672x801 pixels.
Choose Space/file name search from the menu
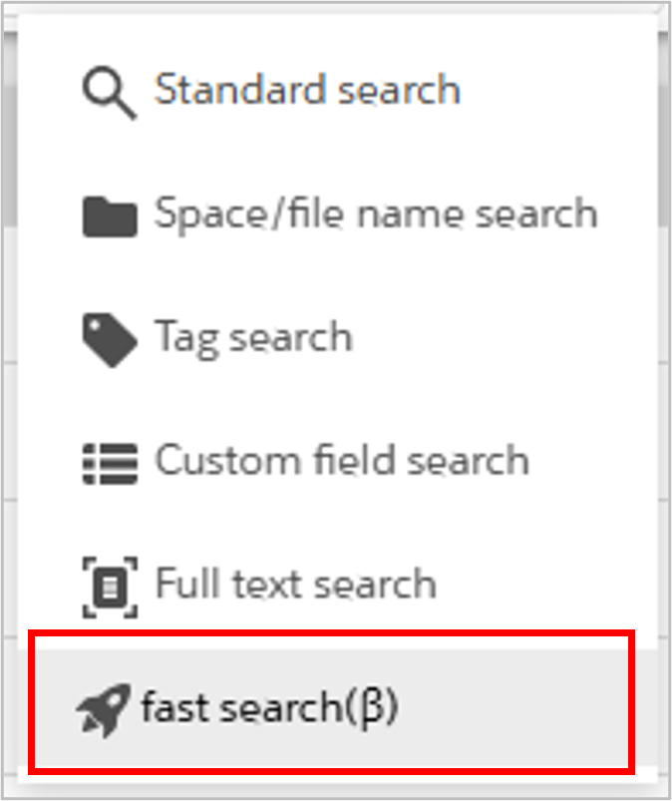[375, 213]
